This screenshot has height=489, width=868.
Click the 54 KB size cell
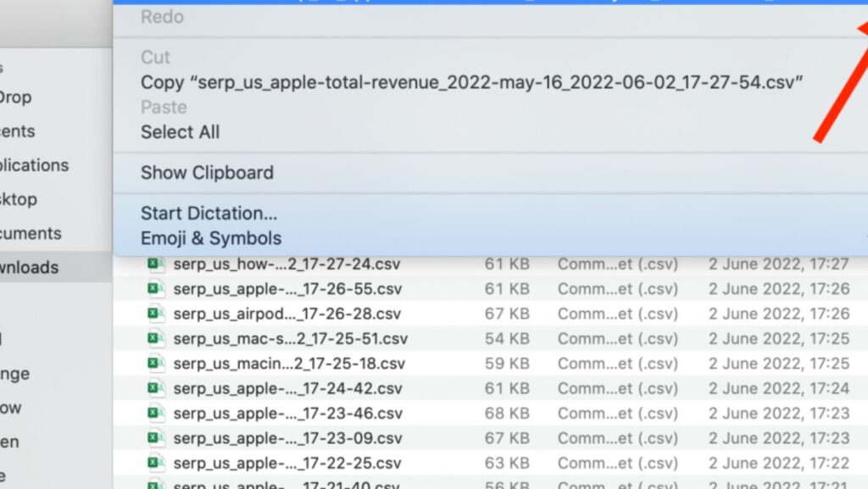(x=507, y=339)
